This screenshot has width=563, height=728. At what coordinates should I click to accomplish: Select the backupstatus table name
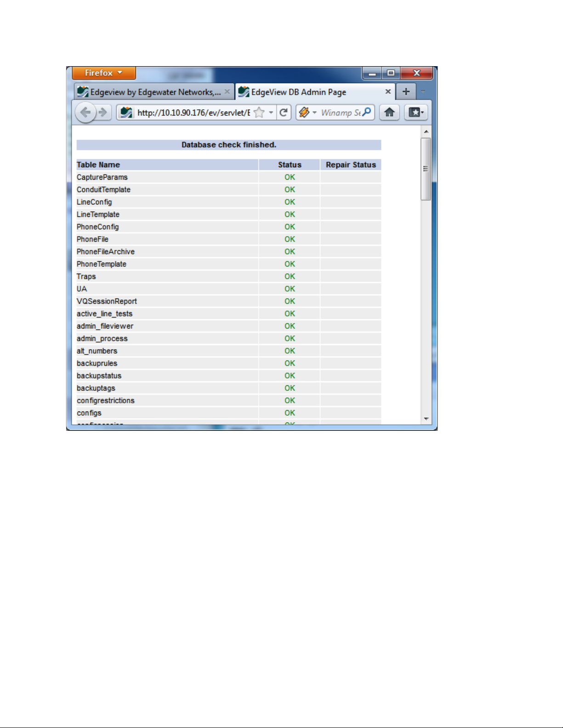click(99, 376)
